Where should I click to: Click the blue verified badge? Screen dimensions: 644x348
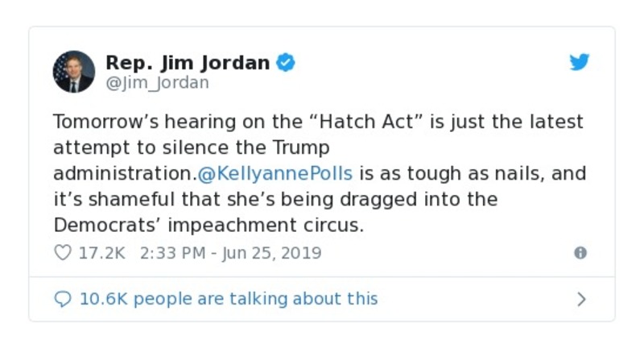tap(285, 63)
